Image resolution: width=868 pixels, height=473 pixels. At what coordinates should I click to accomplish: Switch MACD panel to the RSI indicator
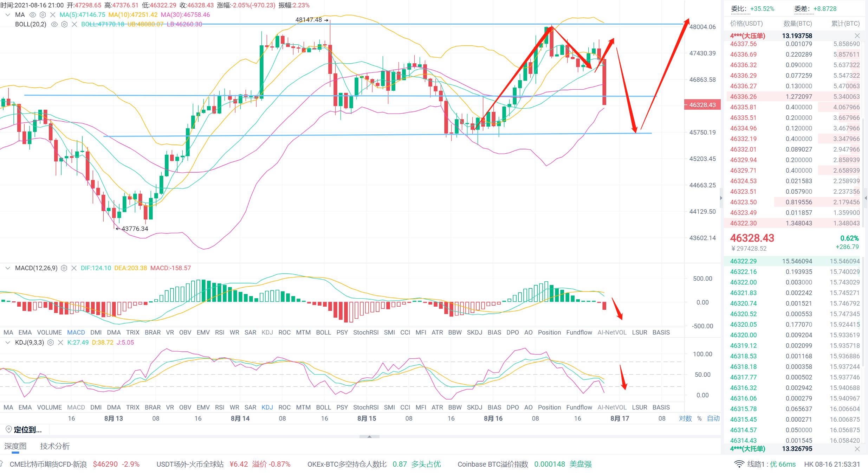point(220,332)
